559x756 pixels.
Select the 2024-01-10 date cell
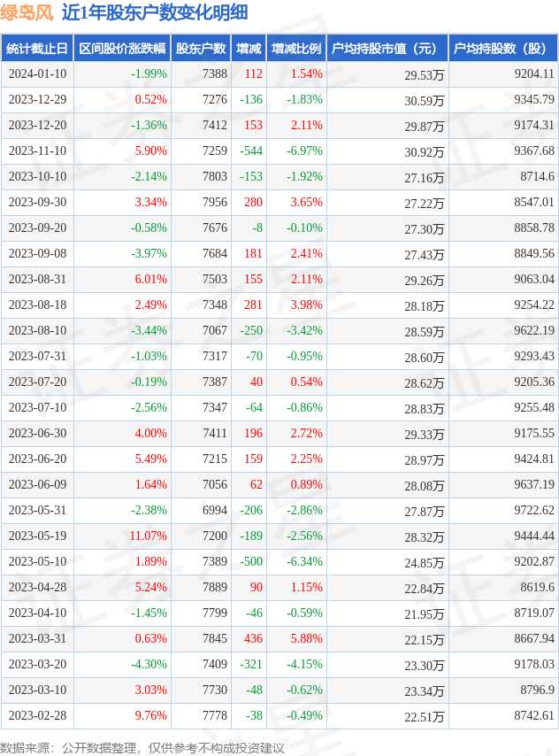[37, 74]
